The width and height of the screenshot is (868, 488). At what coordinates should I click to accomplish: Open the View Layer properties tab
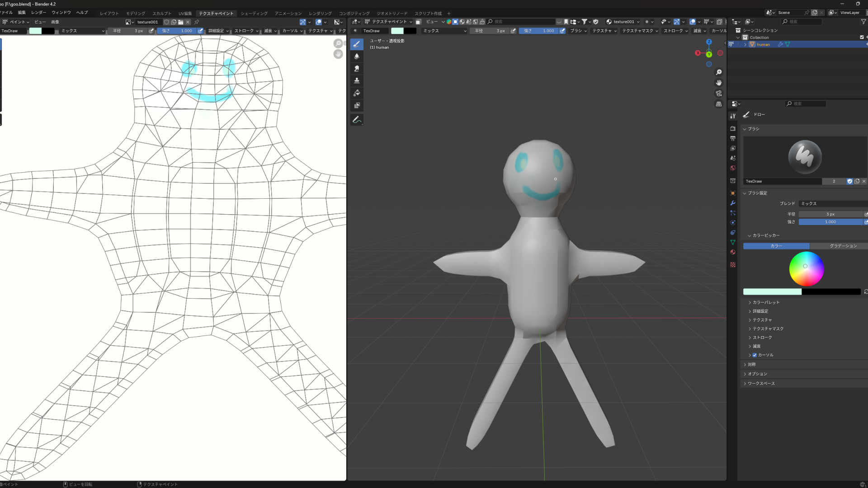(x=733, y=148)
